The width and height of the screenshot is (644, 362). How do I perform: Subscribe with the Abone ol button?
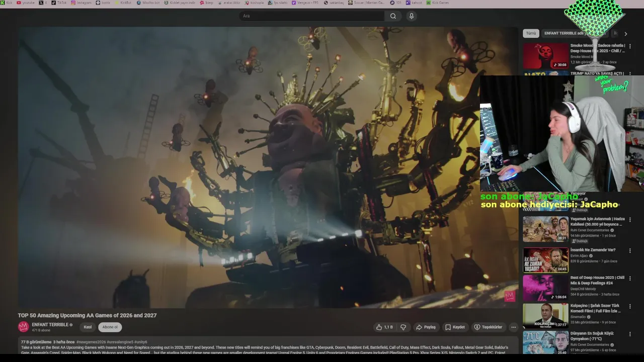click(x=110, y=327)
